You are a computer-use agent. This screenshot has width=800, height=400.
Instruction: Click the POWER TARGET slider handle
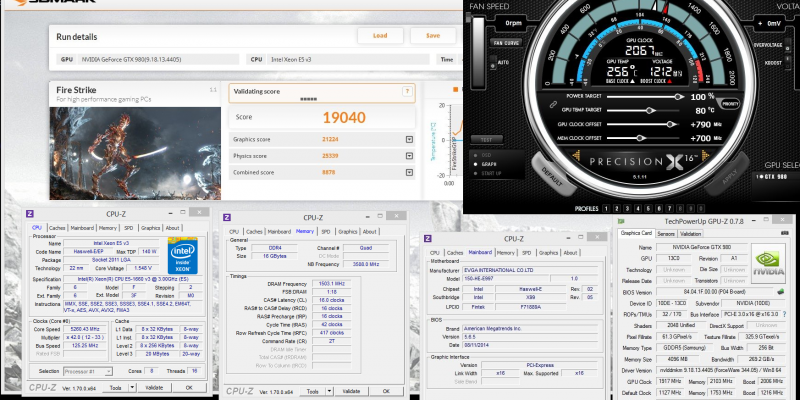tap(679, 96)
